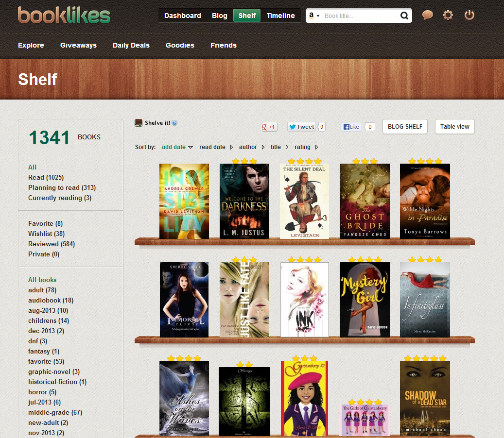Go to Explore menu
Image resolution: width=504 pixels, height=438 pixels.
31,45
